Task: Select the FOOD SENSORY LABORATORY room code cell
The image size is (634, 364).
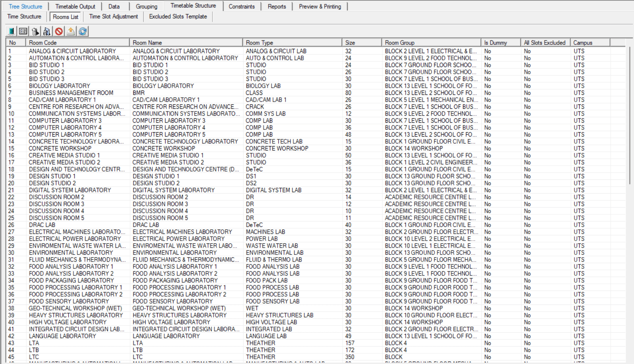Action: pyautogui.click(x=69, y=301)
